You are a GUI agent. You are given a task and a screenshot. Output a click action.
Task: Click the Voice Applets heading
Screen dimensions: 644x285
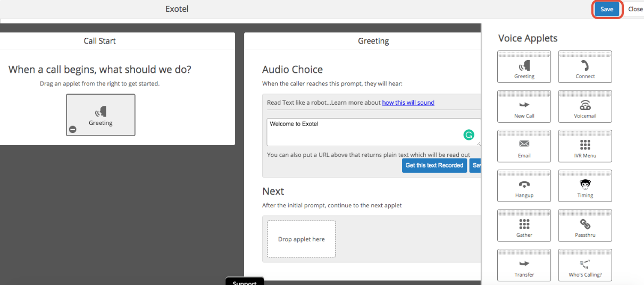pyautogui.click(x=528, y=38)
